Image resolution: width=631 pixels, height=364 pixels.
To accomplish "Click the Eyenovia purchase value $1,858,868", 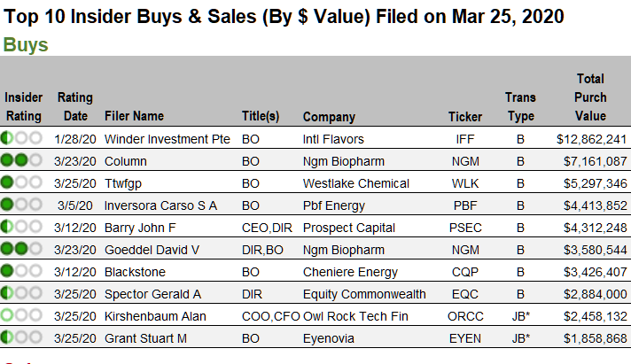I will tap(592, 338).
